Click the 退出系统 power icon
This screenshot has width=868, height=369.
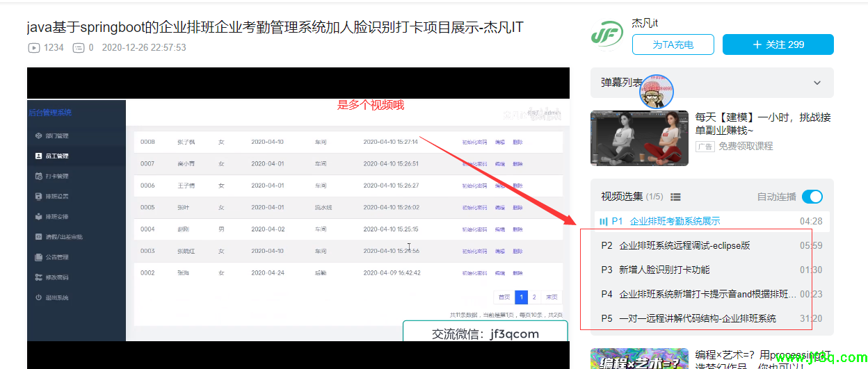point(38,297)
